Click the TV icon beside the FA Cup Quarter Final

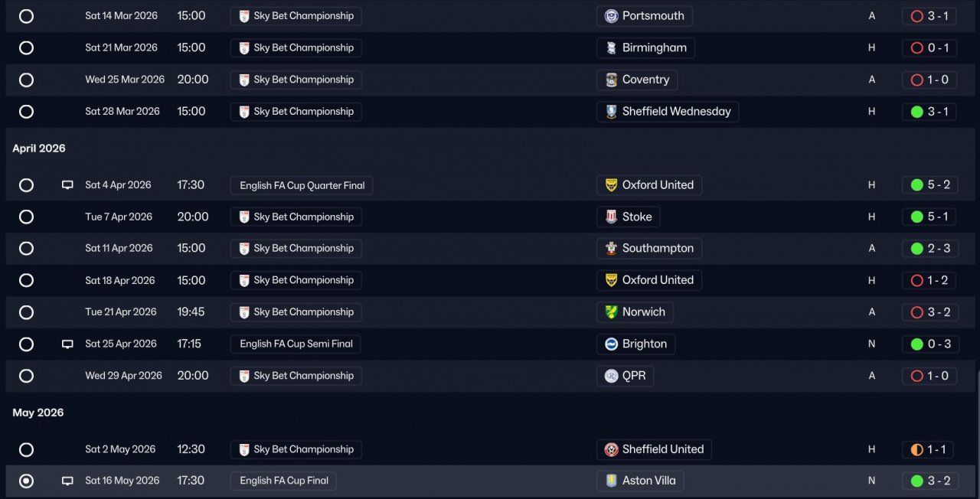[x=67, y=185]
